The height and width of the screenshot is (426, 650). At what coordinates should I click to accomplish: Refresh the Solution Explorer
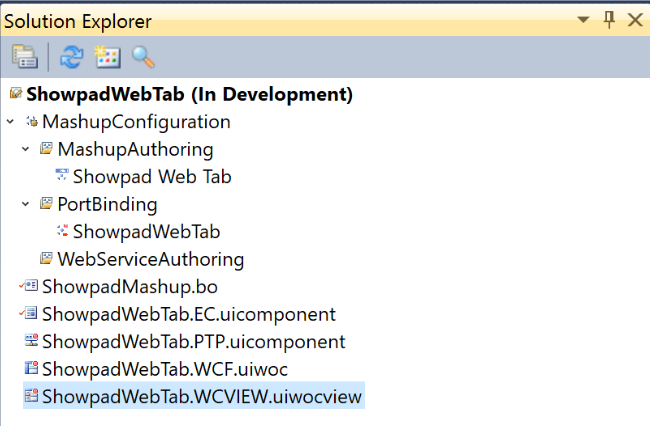tap(72, 57)
